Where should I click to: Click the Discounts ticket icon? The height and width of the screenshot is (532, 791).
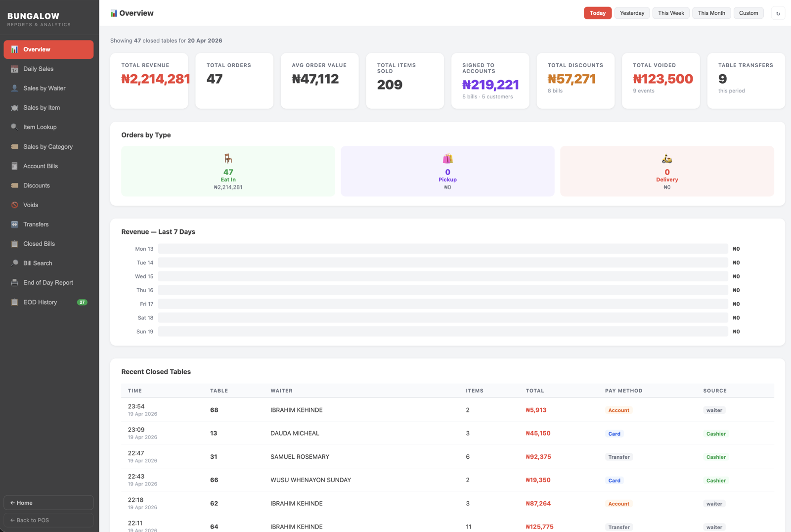[14, 185]
